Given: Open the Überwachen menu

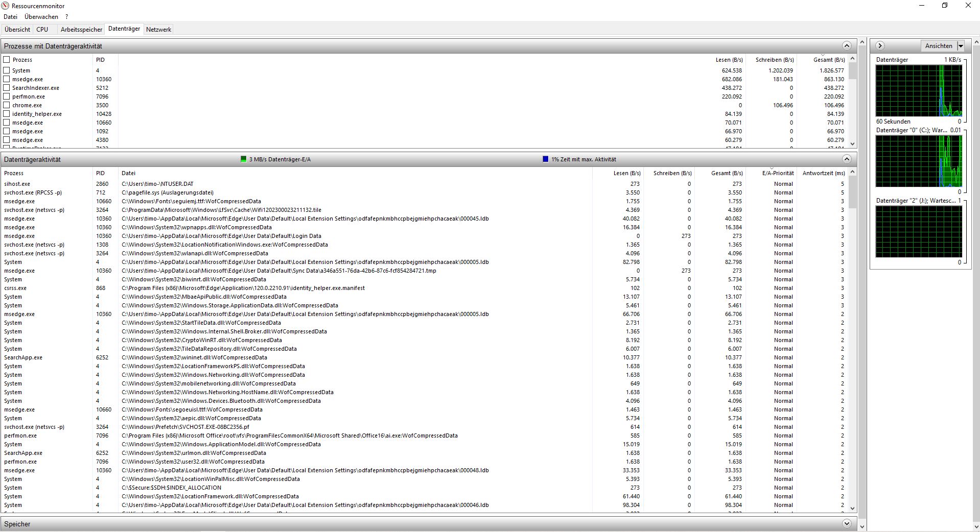Looking at the screenshot, I should 41,17.
